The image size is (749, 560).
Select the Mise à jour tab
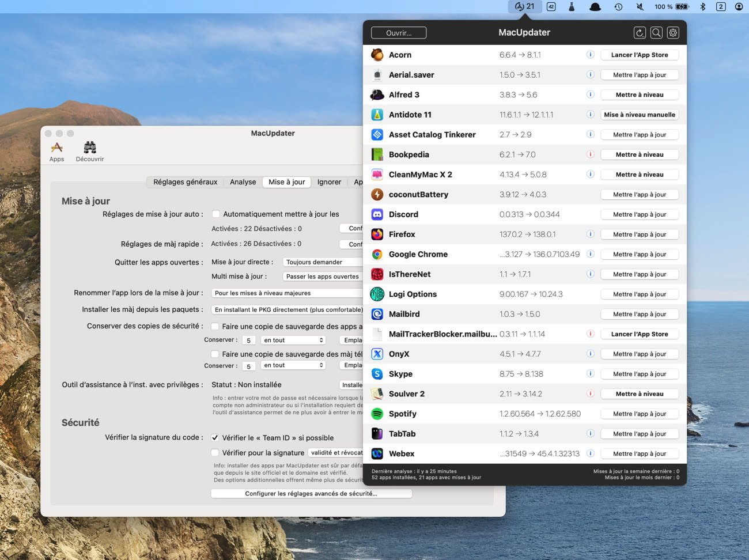(x=286, y=182)
